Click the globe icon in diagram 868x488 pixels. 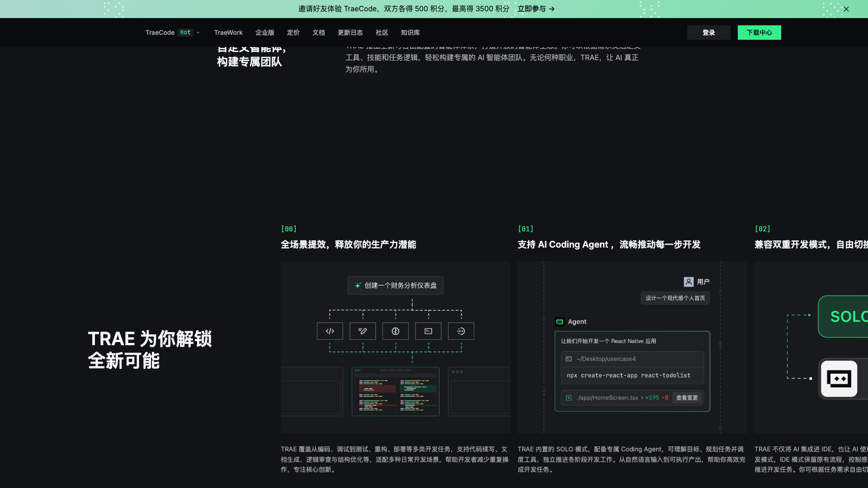tap(396, 331)
